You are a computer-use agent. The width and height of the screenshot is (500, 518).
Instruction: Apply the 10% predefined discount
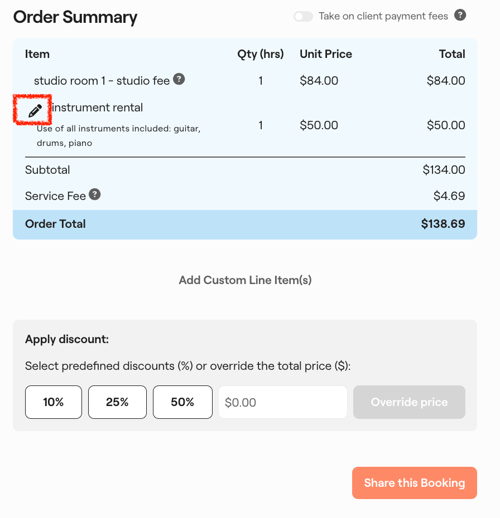pyautogui.click(x=53, y=402)
